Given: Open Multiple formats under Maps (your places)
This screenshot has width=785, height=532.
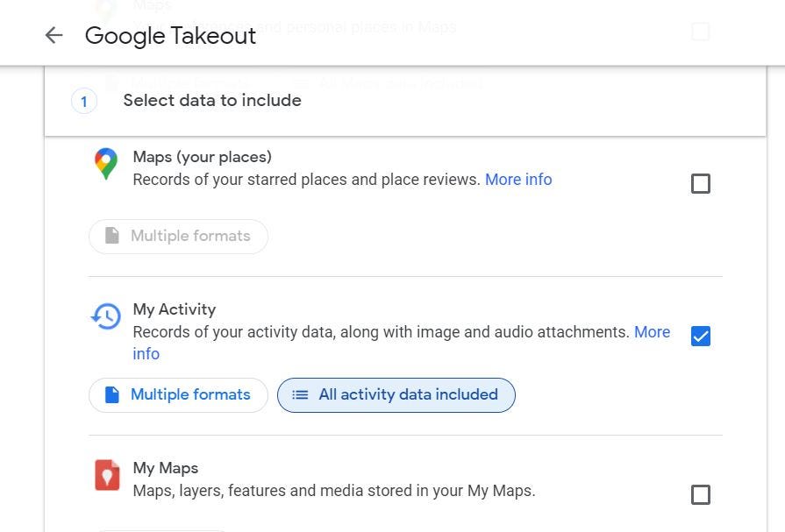Looking at the screenshot, I should coord(178,237).
